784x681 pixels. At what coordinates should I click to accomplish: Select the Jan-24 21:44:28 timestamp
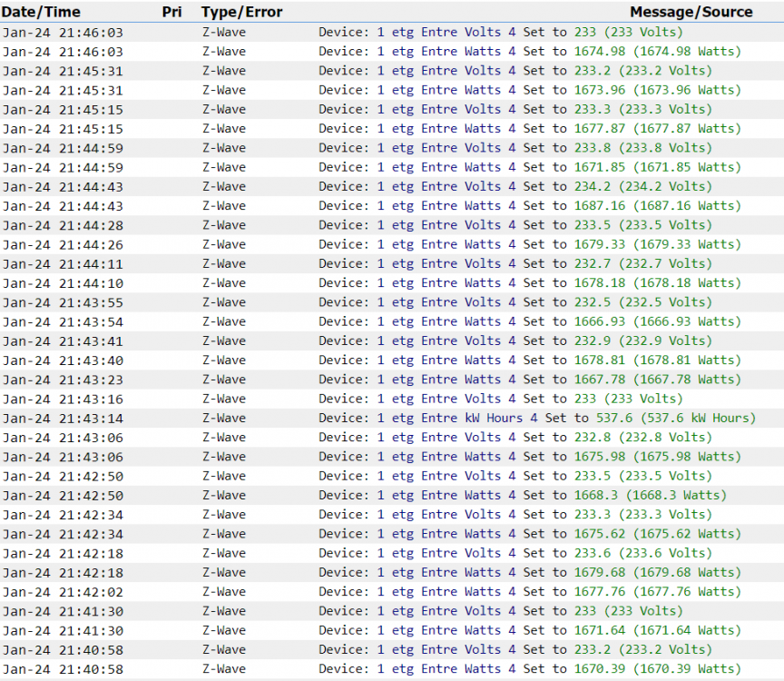pos(63,225)
